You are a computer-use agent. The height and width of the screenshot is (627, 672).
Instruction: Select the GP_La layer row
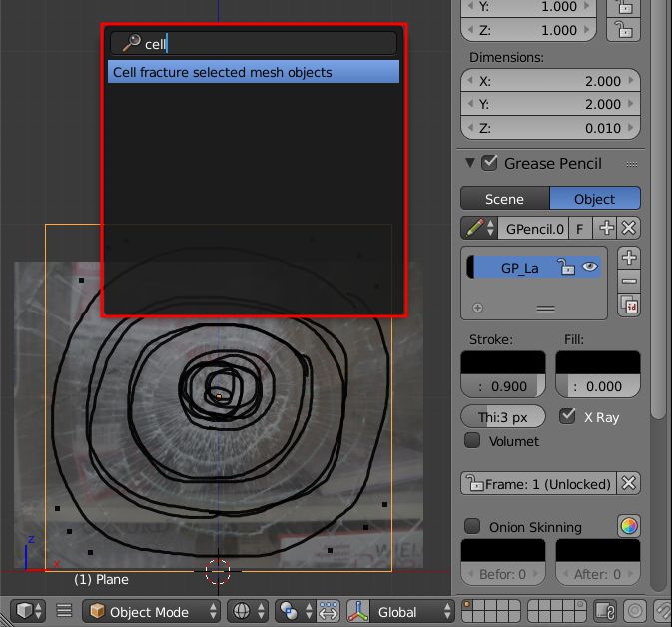[533, 268]
